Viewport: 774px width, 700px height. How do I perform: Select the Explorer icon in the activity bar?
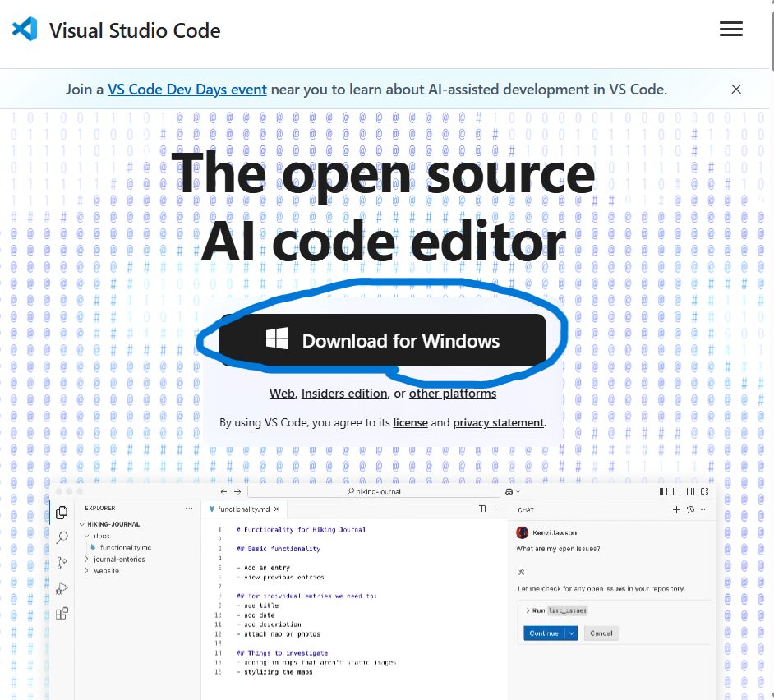(x=62, y=513)
